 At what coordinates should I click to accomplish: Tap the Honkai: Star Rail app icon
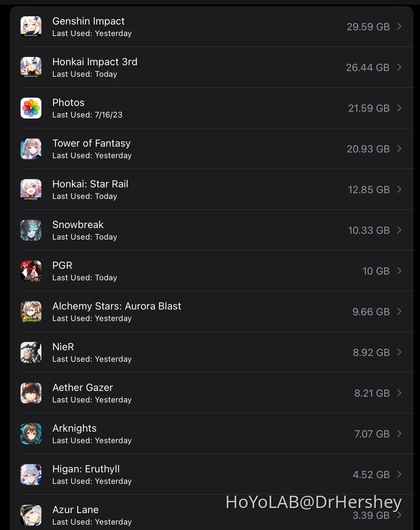(31, 190)
